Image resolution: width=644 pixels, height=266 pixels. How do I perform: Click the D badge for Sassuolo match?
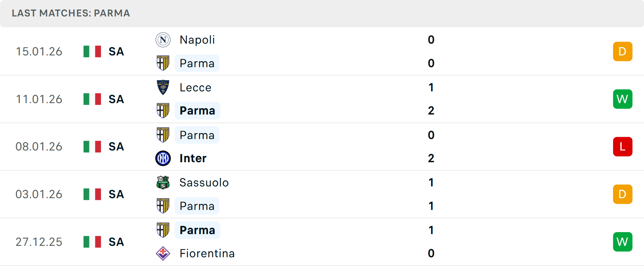[x=623, y=194]
